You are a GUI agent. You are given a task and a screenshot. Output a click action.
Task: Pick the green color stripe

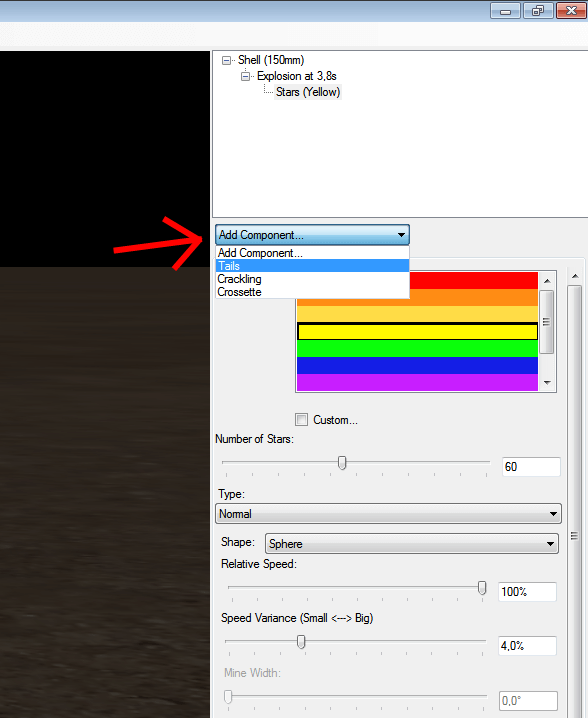417,348
